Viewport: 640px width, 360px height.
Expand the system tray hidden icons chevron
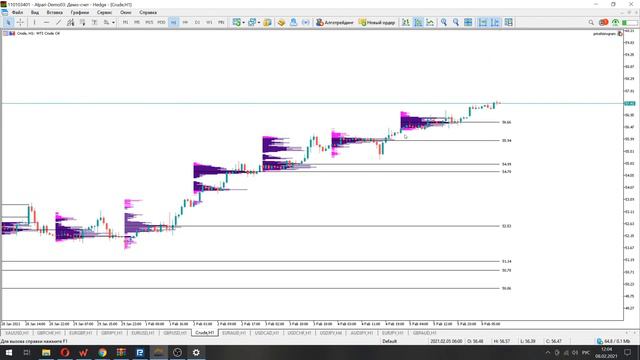[548, 352]
